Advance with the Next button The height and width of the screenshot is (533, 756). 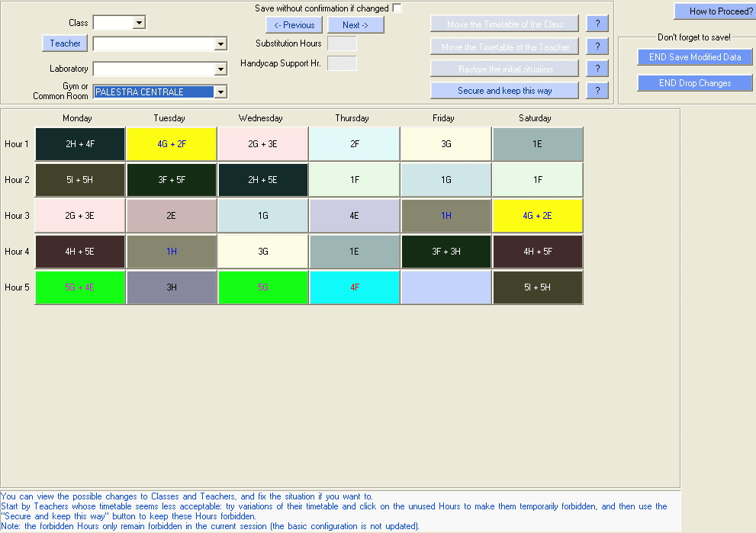coord(355,25)
